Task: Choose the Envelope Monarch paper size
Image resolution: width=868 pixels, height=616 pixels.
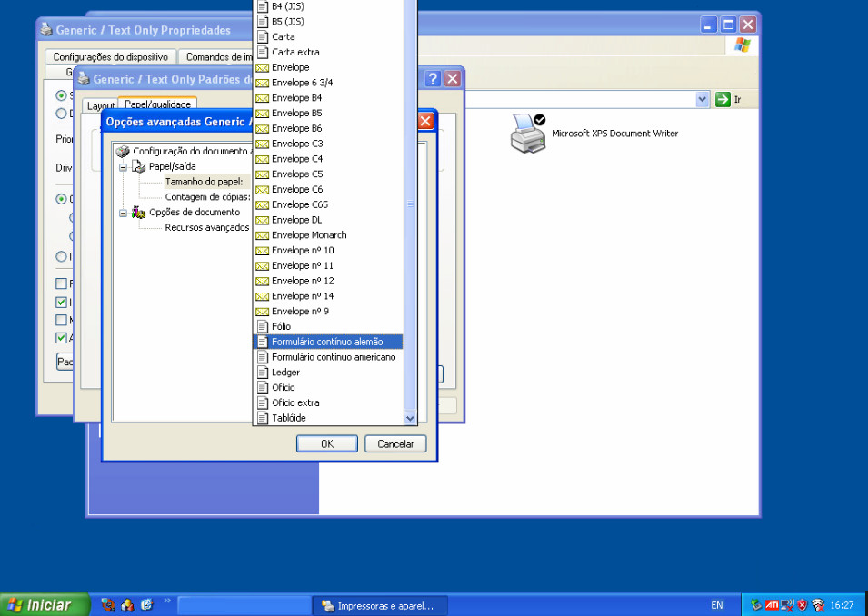Action: coord(308,235)
